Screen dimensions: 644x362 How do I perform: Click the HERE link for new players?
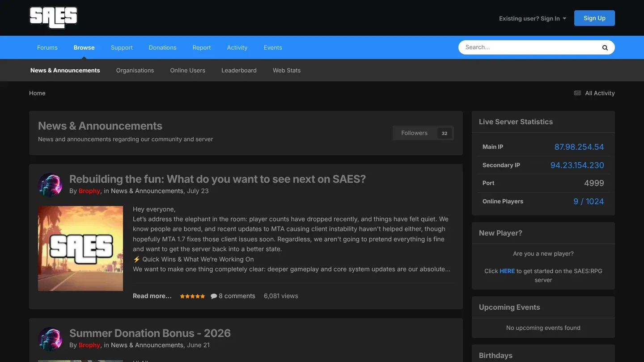(507, 271)
